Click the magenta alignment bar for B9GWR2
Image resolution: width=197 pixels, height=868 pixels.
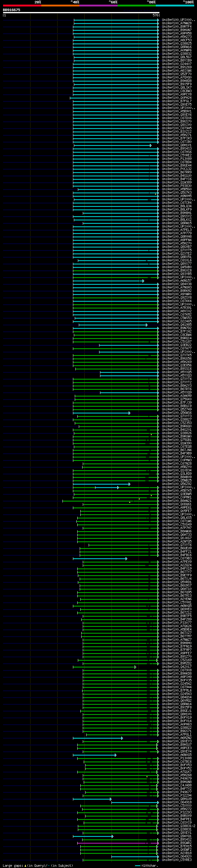point(118,843)
